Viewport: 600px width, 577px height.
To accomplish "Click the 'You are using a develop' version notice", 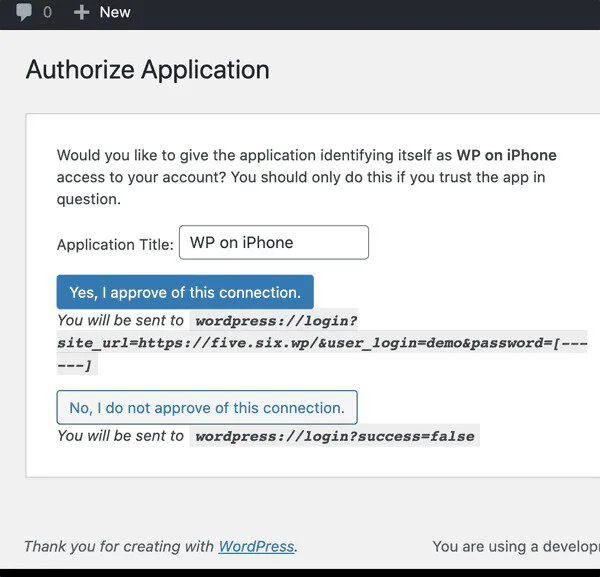I will (x=516, y=546).
